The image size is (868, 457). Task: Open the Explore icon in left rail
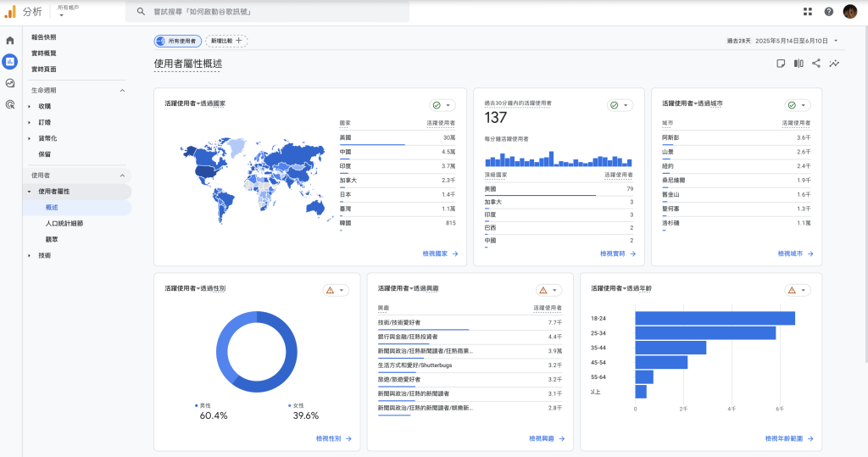pos(10,83)
